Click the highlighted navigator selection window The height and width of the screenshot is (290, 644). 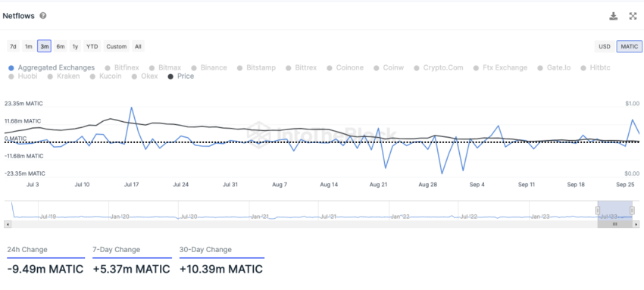615,210
